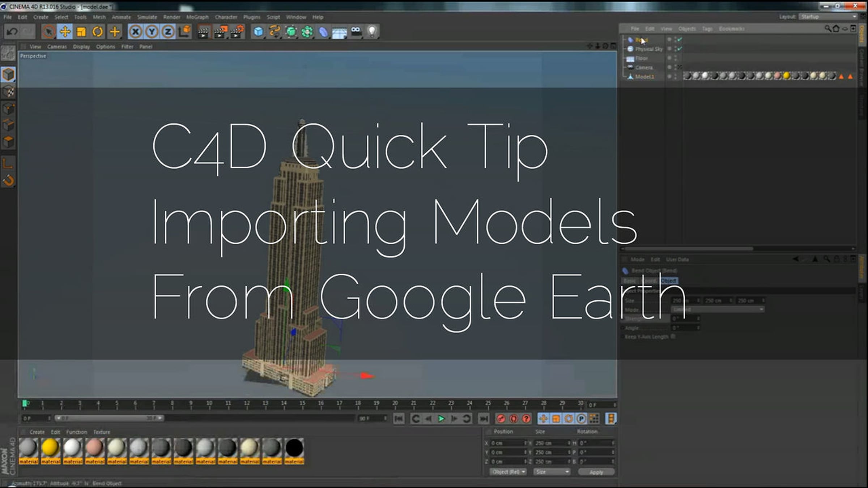This screenshot has height=488, width=868.
Task: Add a light using the light bulb icon
Action: pyautogui.click(x=372, y=32)
